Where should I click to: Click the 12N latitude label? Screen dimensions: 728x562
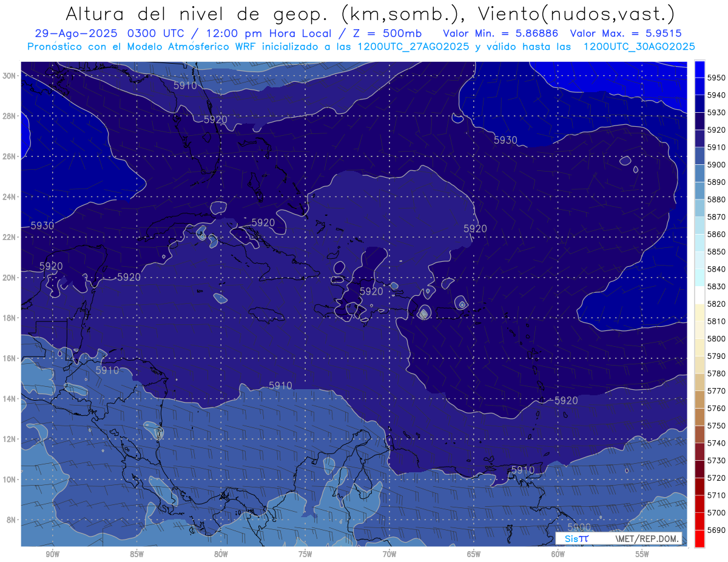tap(8, 439)
